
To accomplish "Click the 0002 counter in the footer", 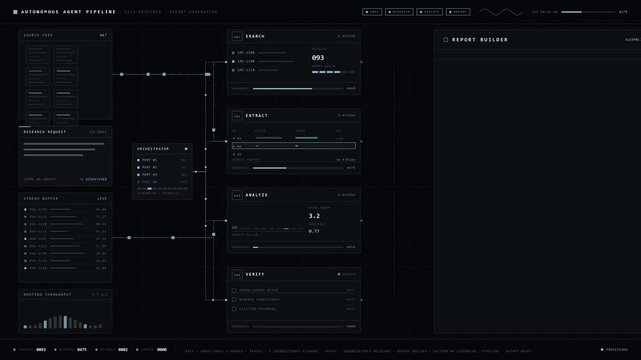I will 123,350.
